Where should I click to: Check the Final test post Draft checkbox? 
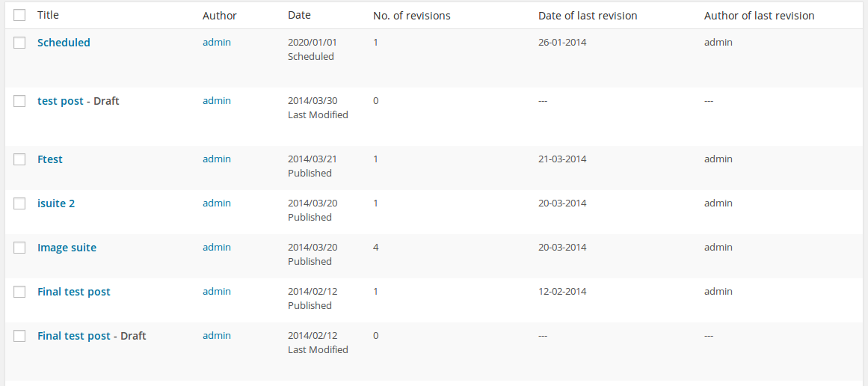pyautogui.click(x=19, y=336)
